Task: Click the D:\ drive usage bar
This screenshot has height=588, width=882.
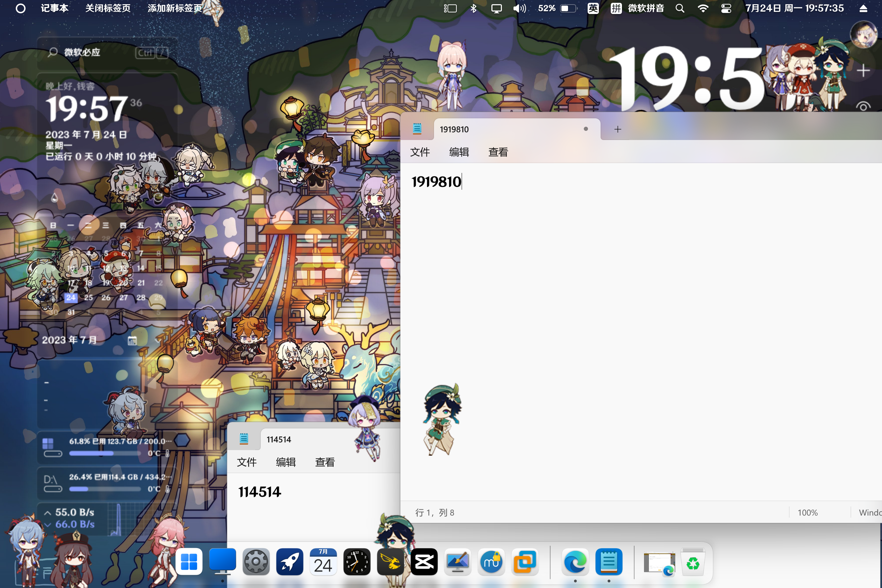Action: pos(105,489)
